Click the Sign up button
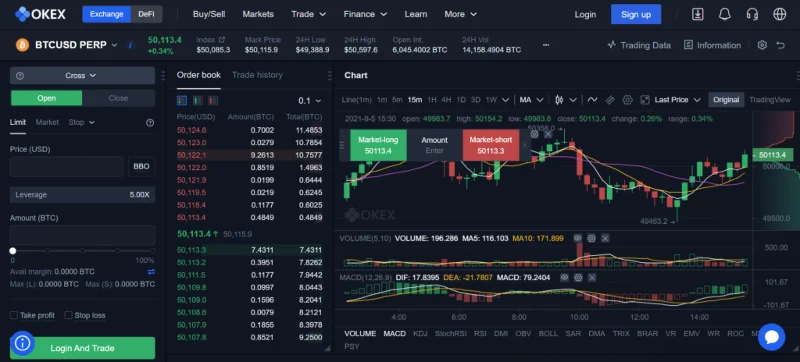The height and width of the screenshot is (362, 800). click(636, 14)
